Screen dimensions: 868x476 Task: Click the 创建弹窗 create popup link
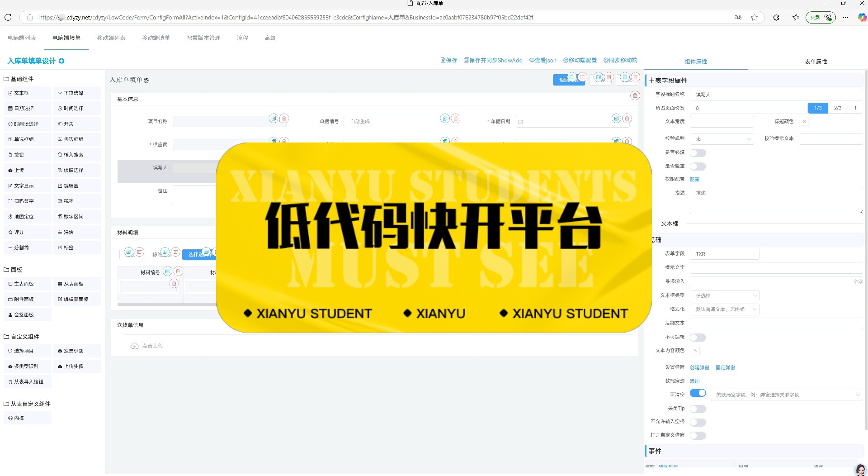tap(699, 368)
